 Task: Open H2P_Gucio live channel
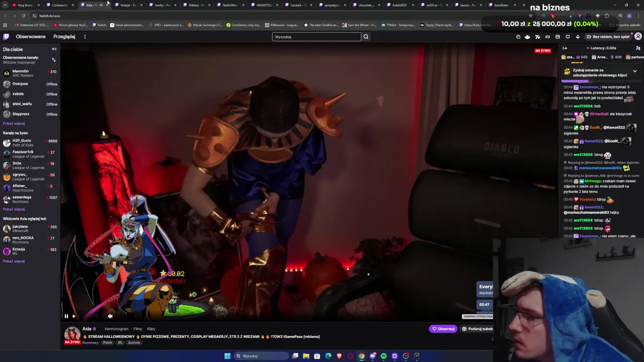point(30,143)
